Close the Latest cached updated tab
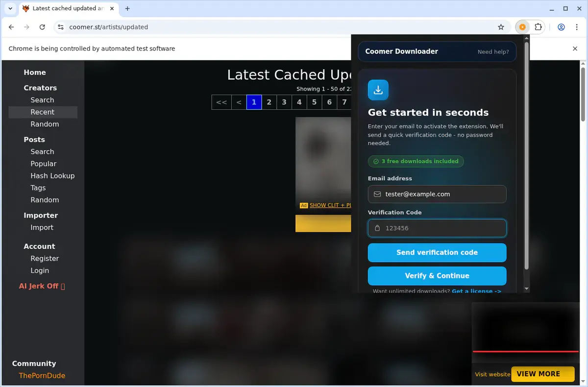Viewport: 588px width, 387px height. 112,8
